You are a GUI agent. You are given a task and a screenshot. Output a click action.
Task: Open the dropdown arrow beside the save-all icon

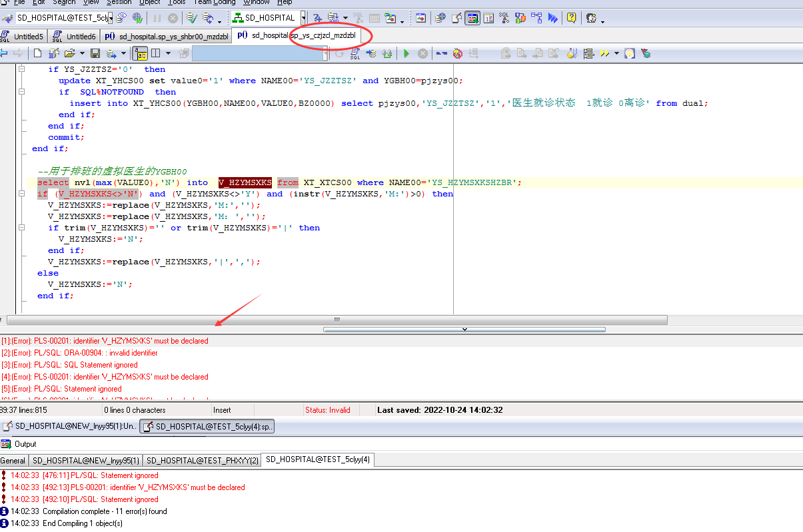(x=123, y=53)
